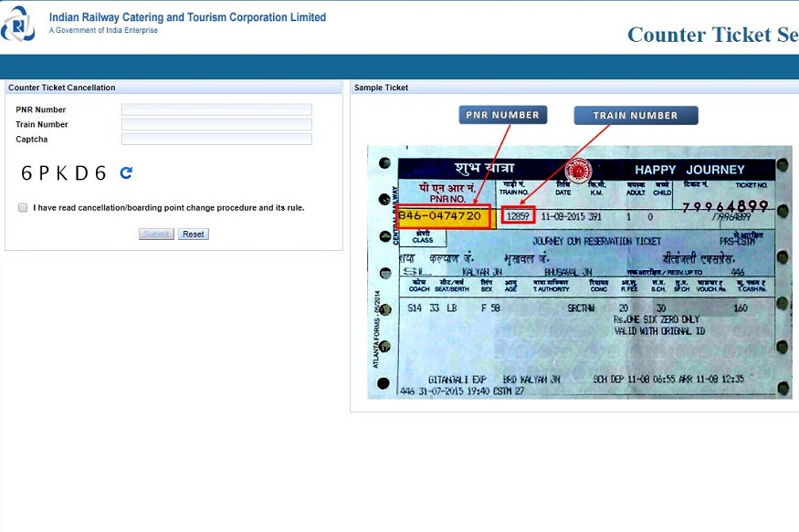Click the Submit button
Viewport: 799px width, 532px height.
156,234
